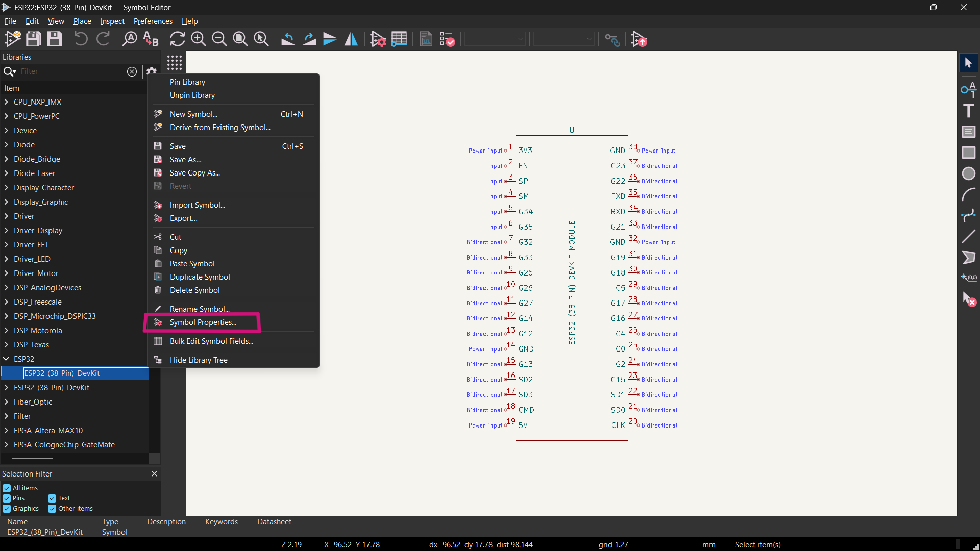
Task: Expand the Diode_Bridge library
Action: click(x=6, y=159)
